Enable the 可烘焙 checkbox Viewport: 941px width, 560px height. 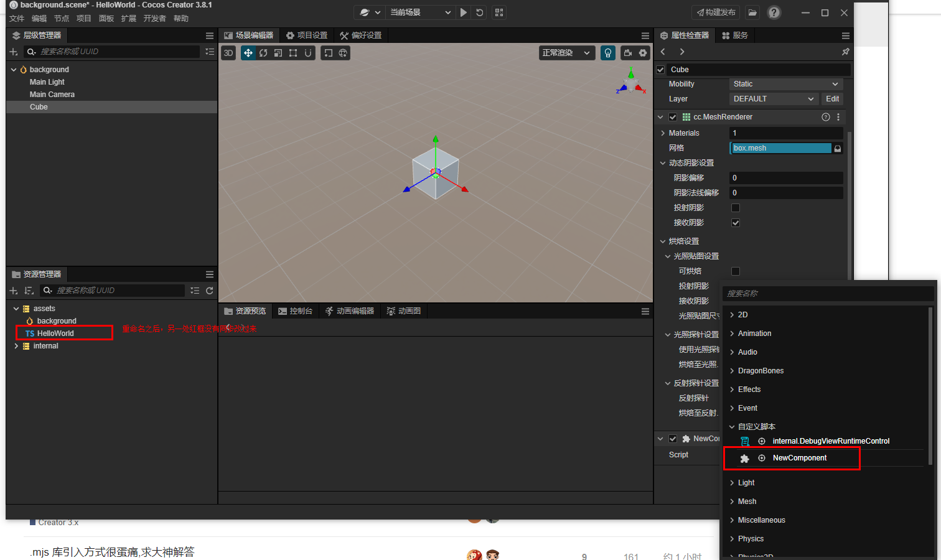(736, 271)
